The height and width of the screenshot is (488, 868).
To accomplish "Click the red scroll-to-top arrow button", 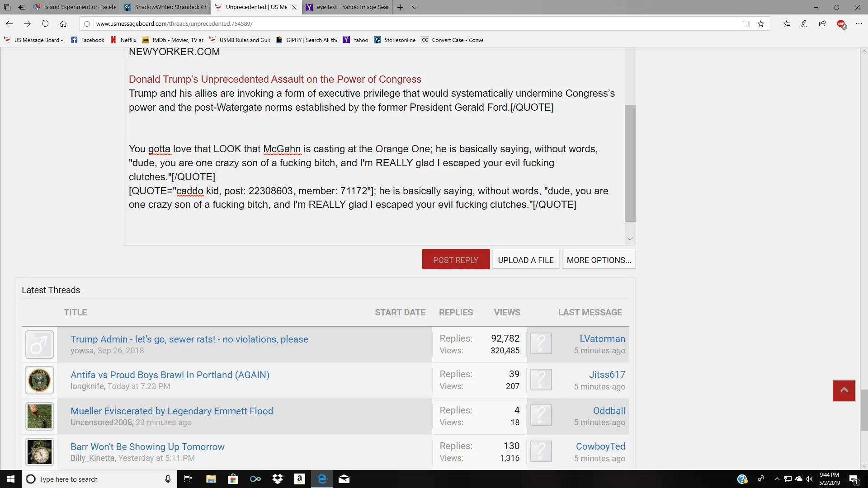I will 844,390.
